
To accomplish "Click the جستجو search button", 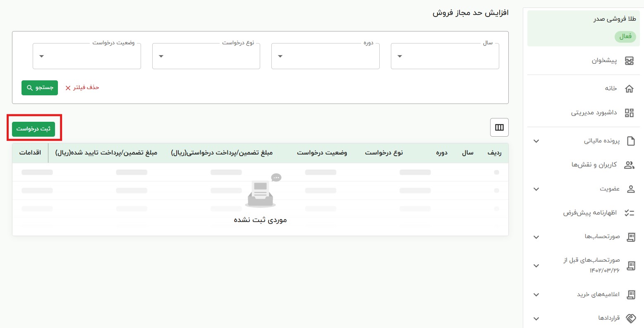I will pyautogui.click(x=40, y=88).
